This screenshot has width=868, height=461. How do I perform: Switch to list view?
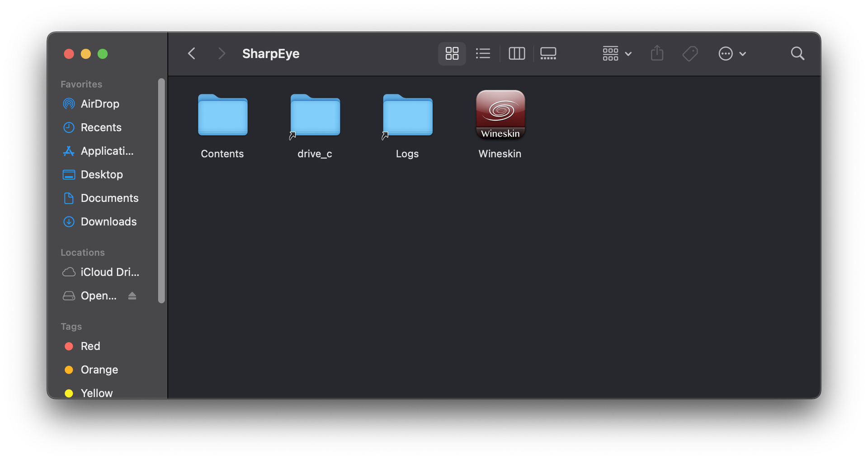click(483, 54)
